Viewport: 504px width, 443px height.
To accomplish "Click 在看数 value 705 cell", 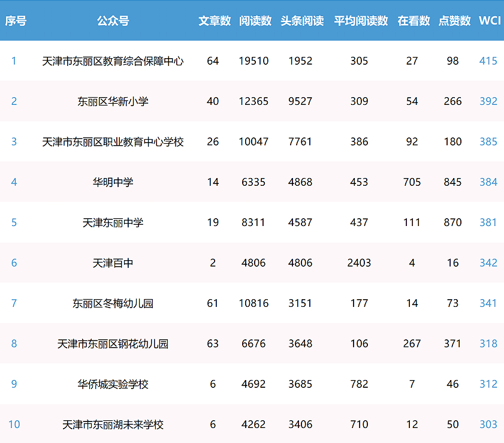I will click(412, 182).
